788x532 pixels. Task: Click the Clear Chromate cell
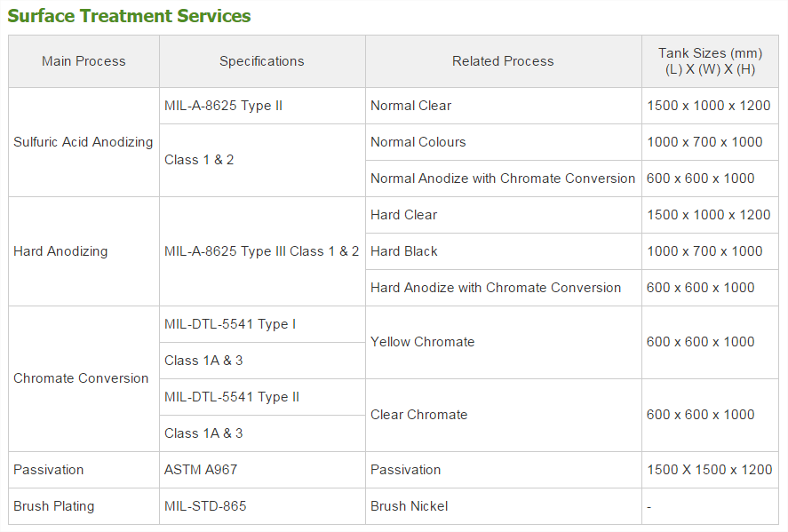pos(504,415)
